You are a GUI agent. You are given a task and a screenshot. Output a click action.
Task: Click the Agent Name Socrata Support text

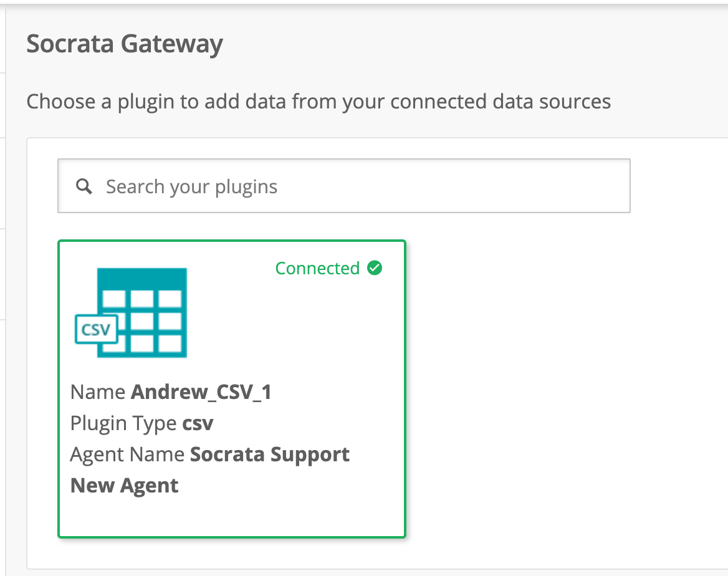click(210, 454)
